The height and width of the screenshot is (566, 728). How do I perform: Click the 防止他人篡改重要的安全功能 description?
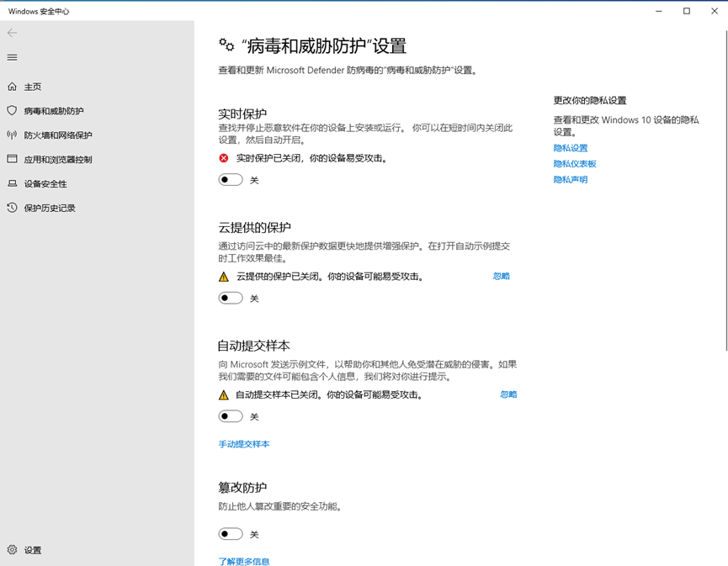281,506
